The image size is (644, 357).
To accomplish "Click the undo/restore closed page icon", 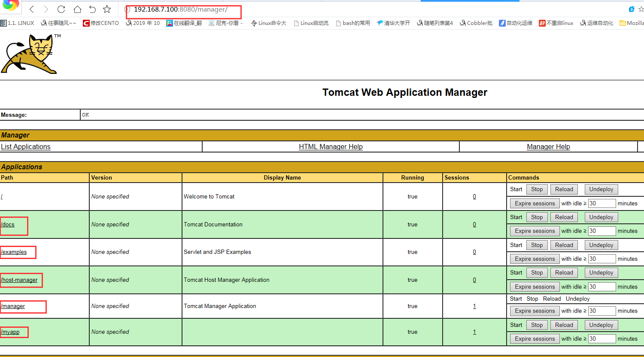I will coord(92,9).
